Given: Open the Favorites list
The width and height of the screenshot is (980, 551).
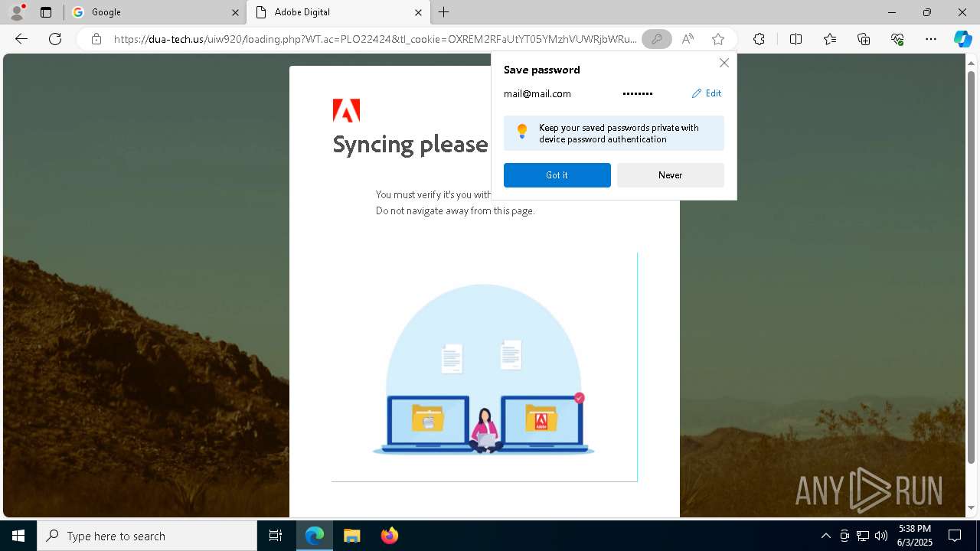Looking at the screenshot, I should (x=830, y=39).
